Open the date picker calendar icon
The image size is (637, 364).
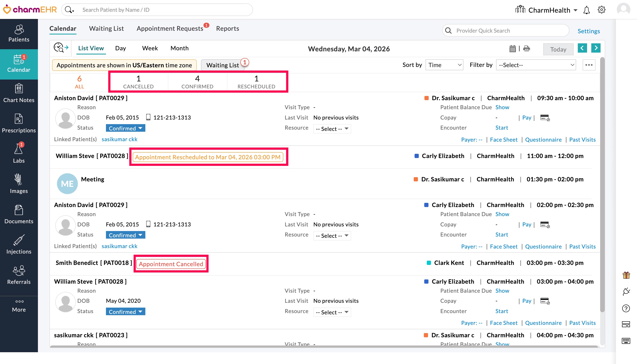512,49
